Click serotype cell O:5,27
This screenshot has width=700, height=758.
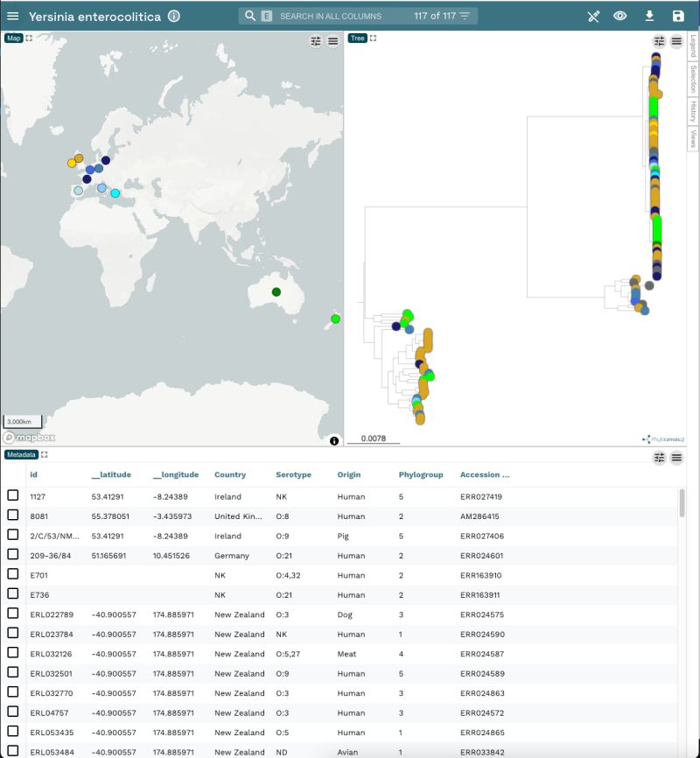tap(288, 654)
